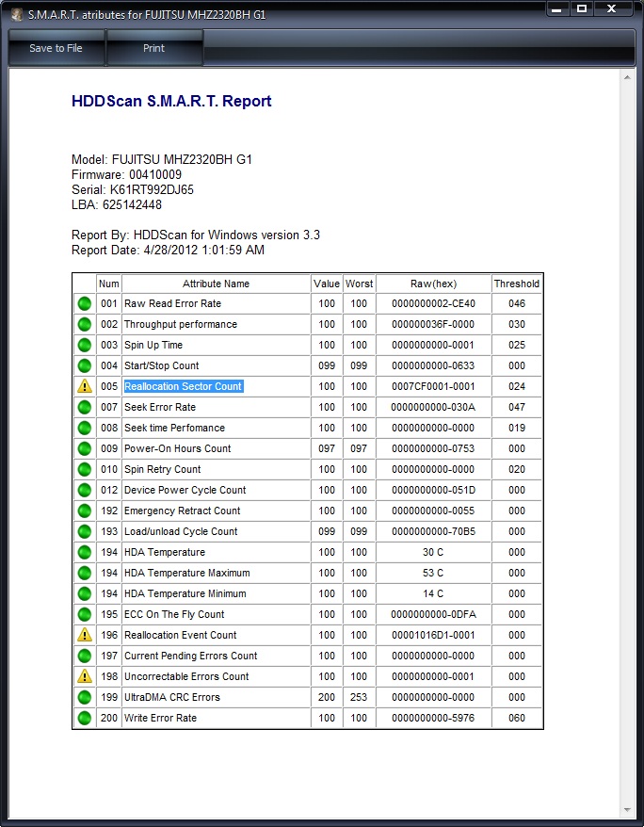This screenshot has height=827, width=644.
Task: Click the 53 C maximum temperature value
Action: pos(433,574)
